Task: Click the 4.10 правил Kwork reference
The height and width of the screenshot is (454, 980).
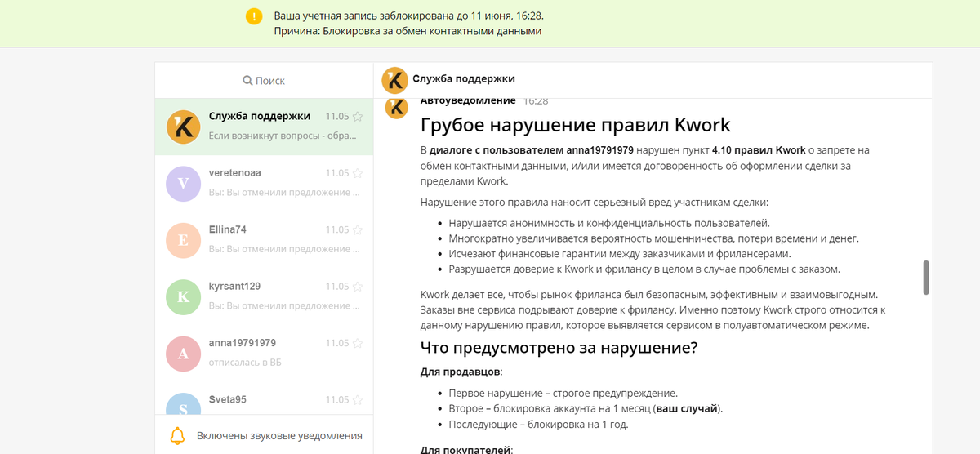Action: point(759,150)
